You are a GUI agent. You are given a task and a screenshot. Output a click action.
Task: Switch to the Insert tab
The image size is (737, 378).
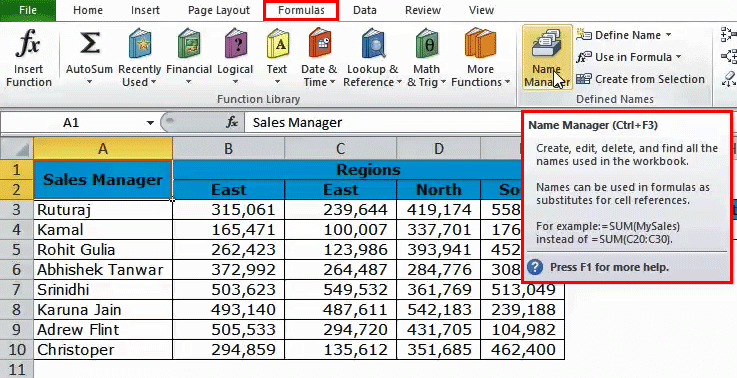point(145,10)
